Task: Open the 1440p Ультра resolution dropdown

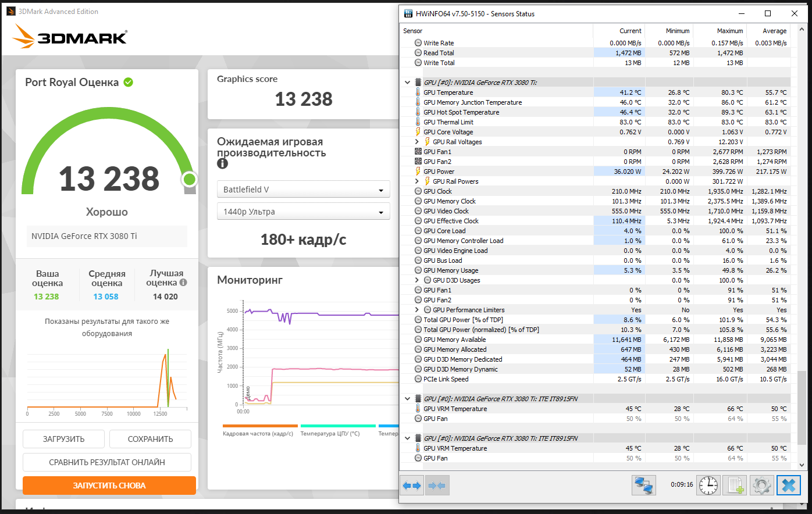Action: (x=304, y=212)
